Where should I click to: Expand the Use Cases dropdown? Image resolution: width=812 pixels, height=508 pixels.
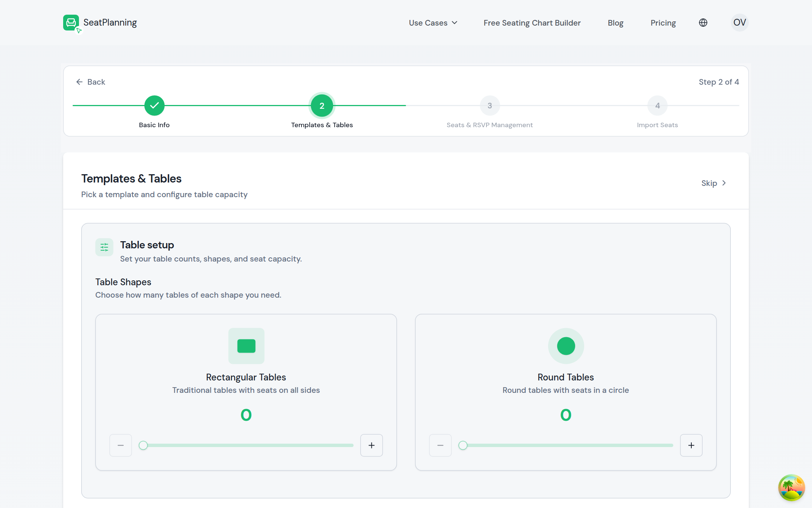point(433,23)
